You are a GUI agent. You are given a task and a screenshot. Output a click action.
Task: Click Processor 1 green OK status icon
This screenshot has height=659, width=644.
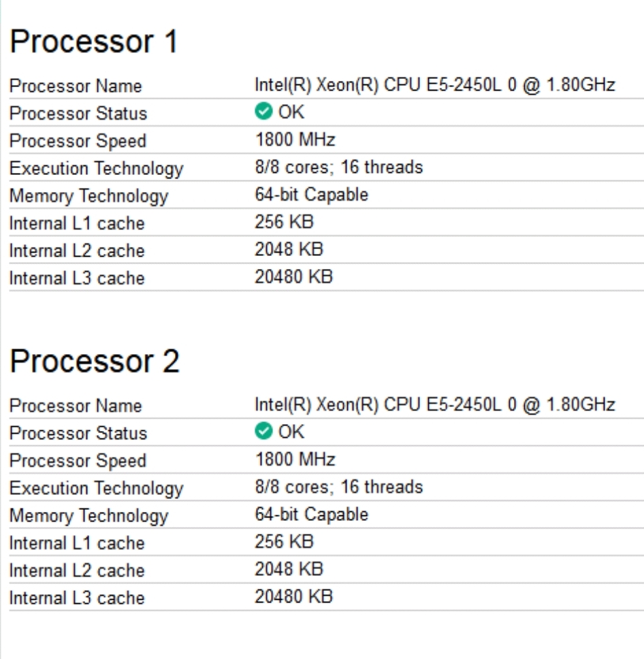[263, 112]
